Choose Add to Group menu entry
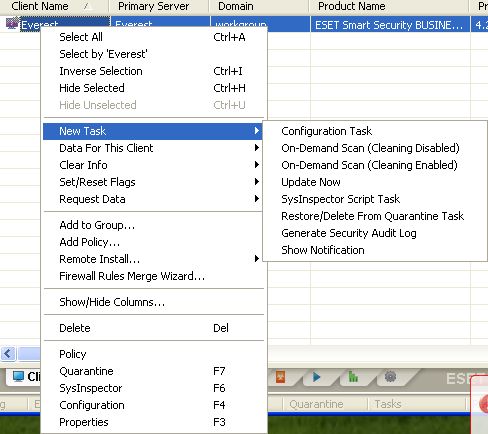The height and width of the screenshot is (434, 488). 97,225
